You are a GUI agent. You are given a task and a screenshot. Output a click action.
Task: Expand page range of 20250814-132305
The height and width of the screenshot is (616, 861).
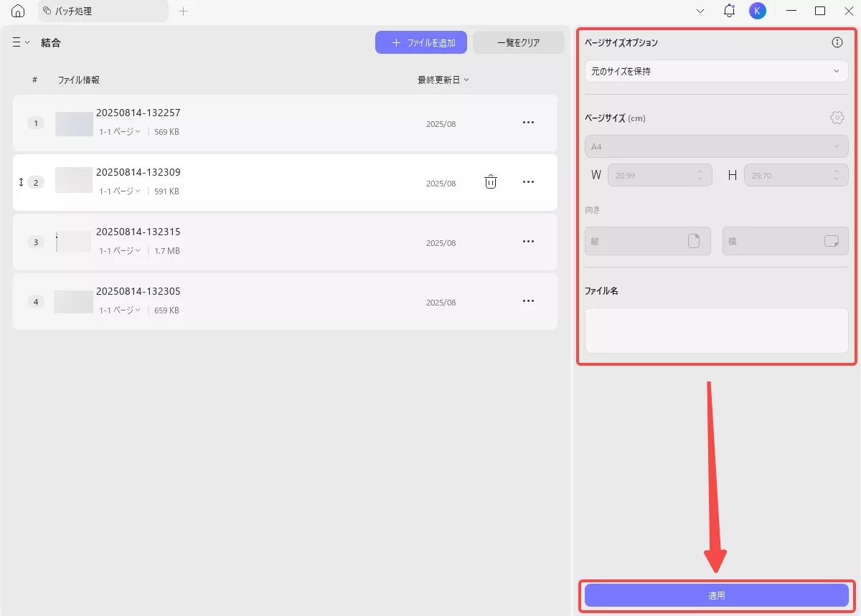click(x=120, y=311)
